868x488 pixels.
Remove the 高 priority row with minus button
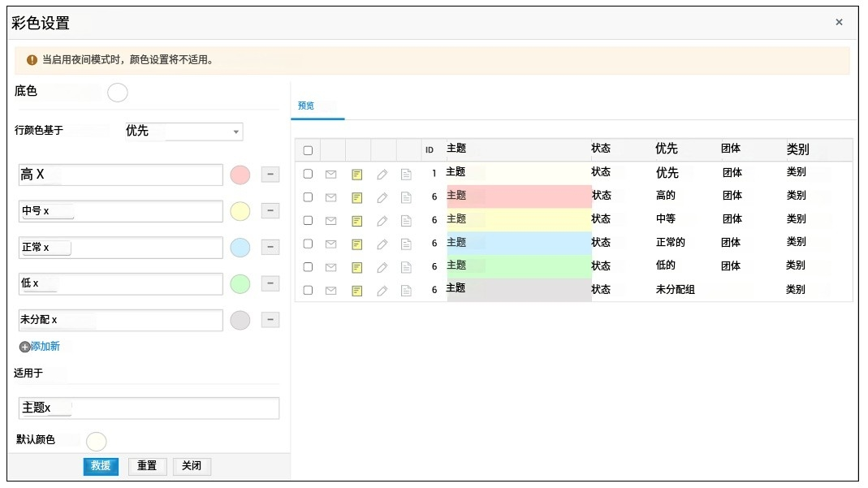pos(270,175)
